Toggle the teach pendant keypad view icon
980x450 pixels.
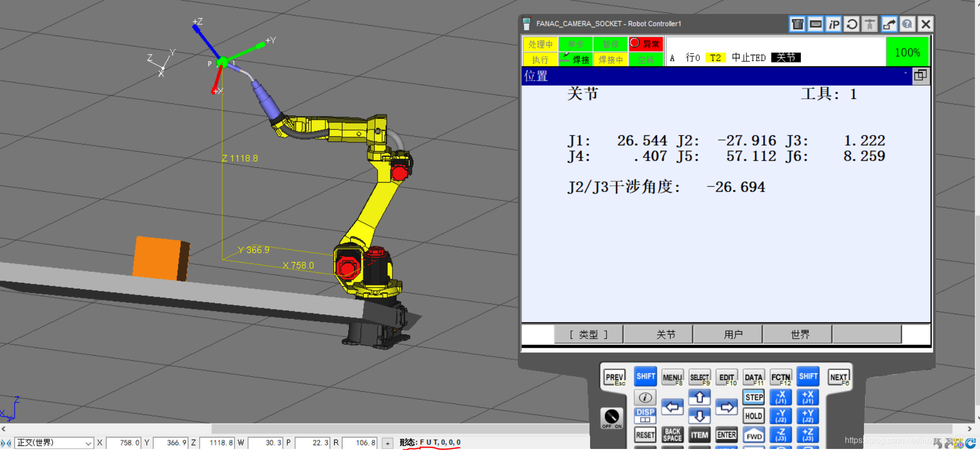[797, 24]
